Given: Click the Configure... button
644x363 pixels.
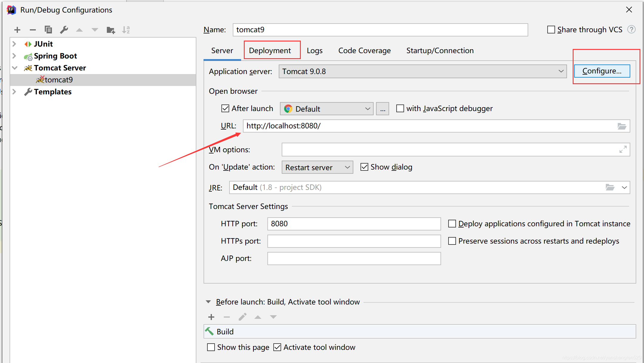Looking at the screenshot, I should (x=602, y=71).
